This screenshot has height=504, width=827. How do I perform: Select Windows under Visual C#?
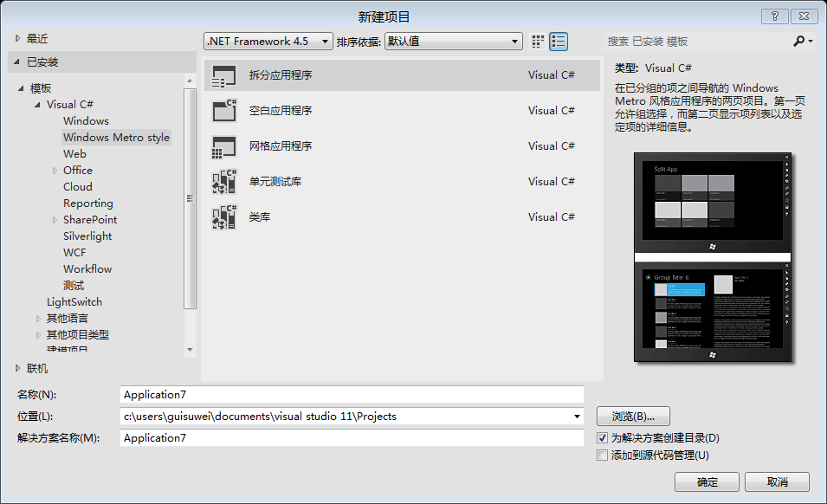(86, 120)
